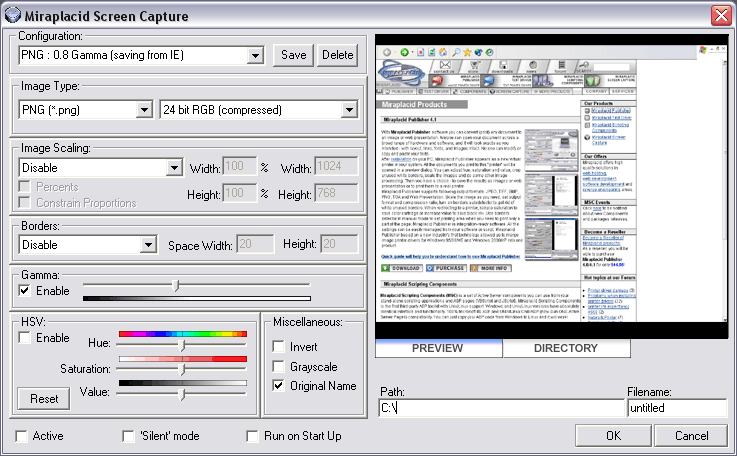Confirm settings with the OK button

[613, 436]
